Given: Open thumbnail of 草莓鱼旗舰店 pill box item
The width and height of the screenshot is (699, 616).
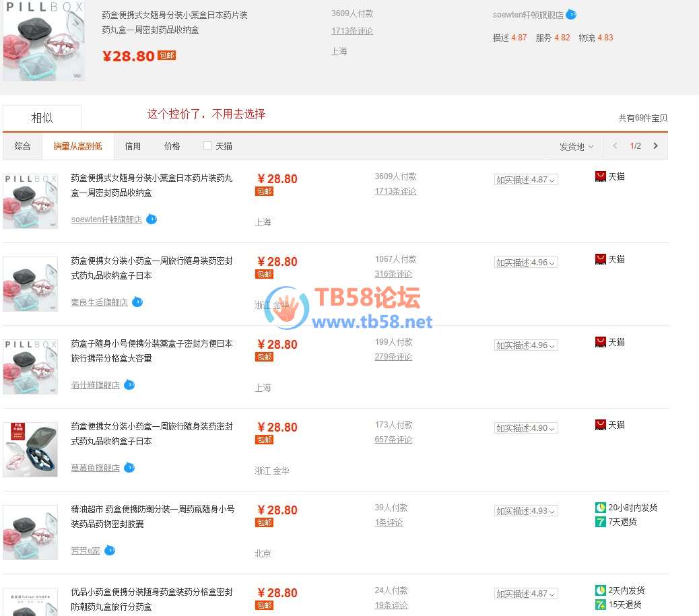Looking at the screenshot, I should pos(30,450).
